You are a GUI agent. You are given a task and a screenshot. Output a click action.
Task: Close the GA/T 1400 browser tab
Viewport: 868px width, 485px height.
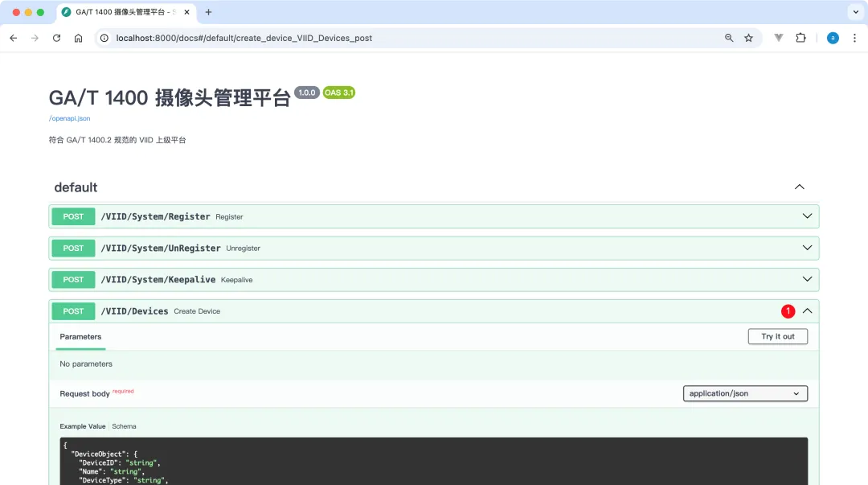[x=186, y=12]
